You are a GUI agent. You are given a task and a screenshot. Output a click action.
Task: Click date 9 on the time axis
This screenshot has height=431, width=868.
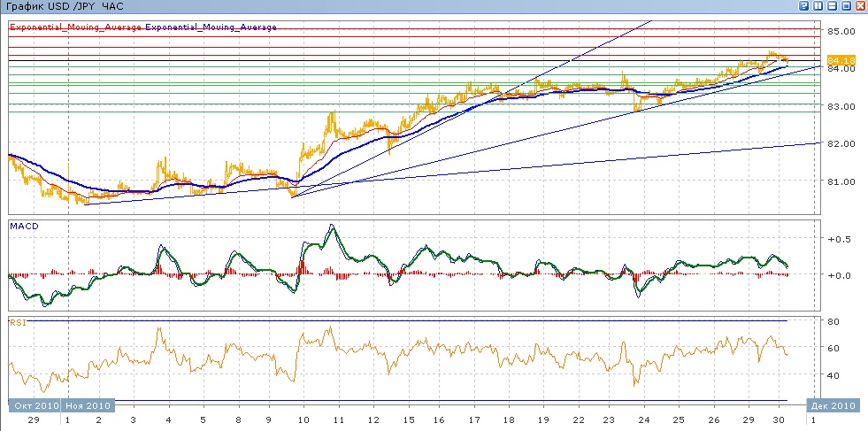[x=270, y=420]
